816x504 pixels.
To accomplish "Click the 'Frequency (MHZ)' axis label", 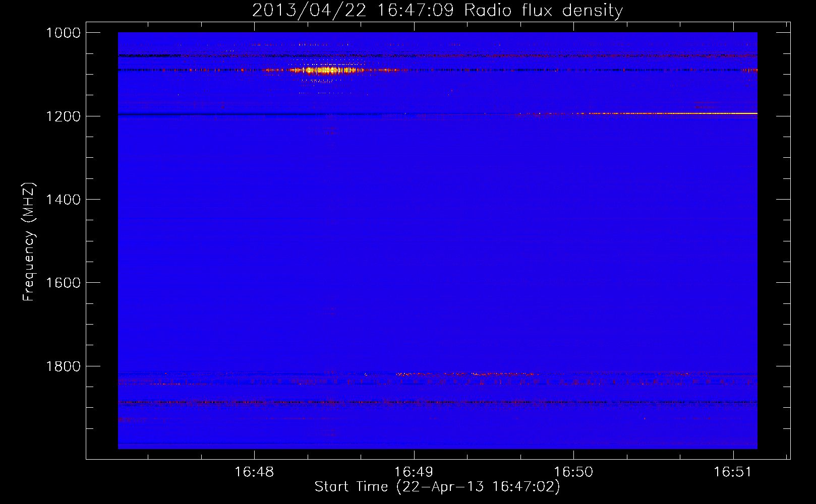I will click(x=29, y=242).
